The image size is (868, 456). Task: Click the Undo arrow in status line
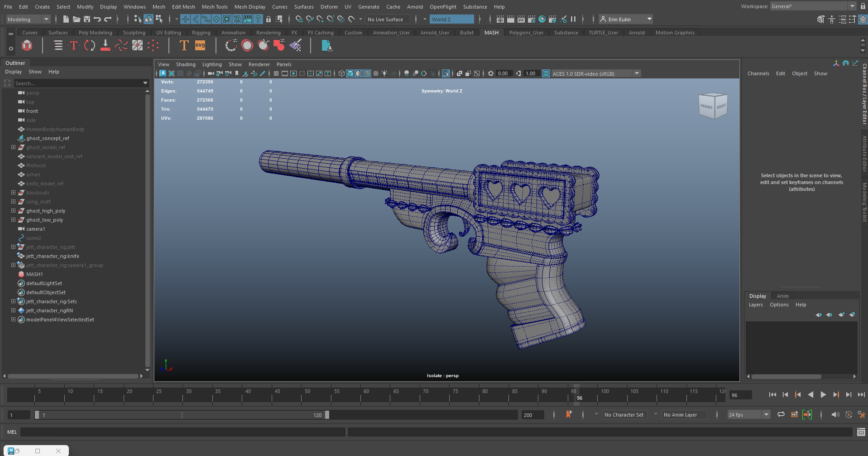pos(97,19)
